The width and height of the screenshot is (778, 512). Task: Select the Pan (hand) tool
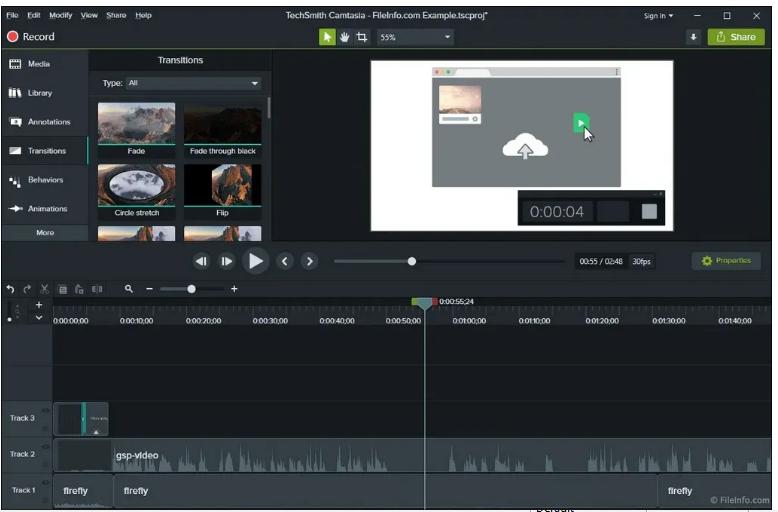[x=344, y=37]
